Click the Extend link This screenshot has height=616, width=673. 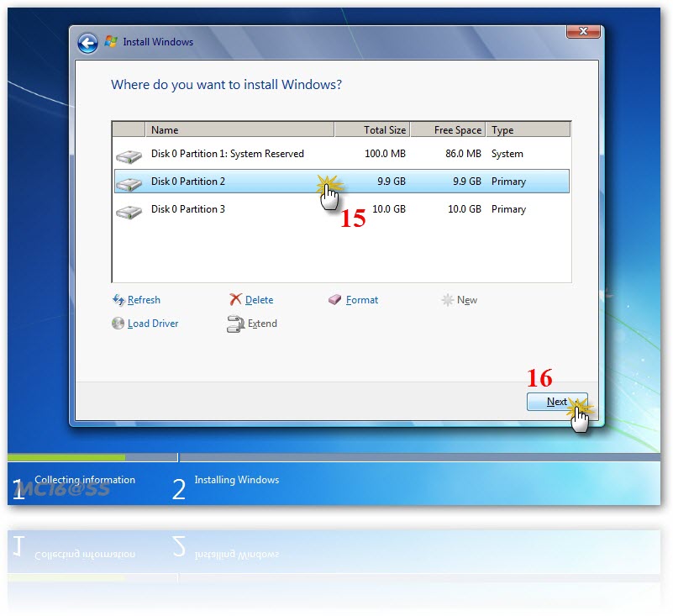(262, 324)
